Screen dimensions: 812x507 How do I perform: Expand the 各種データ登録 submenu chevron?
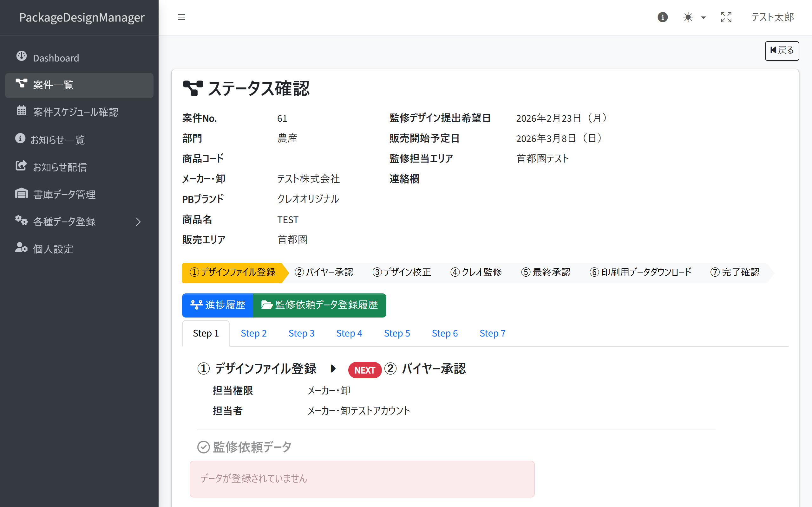pos(138,221)
